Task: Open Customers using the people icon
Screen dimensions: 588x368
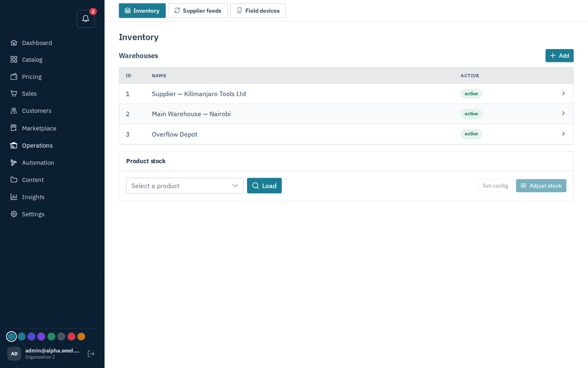Action: (14, 110)
